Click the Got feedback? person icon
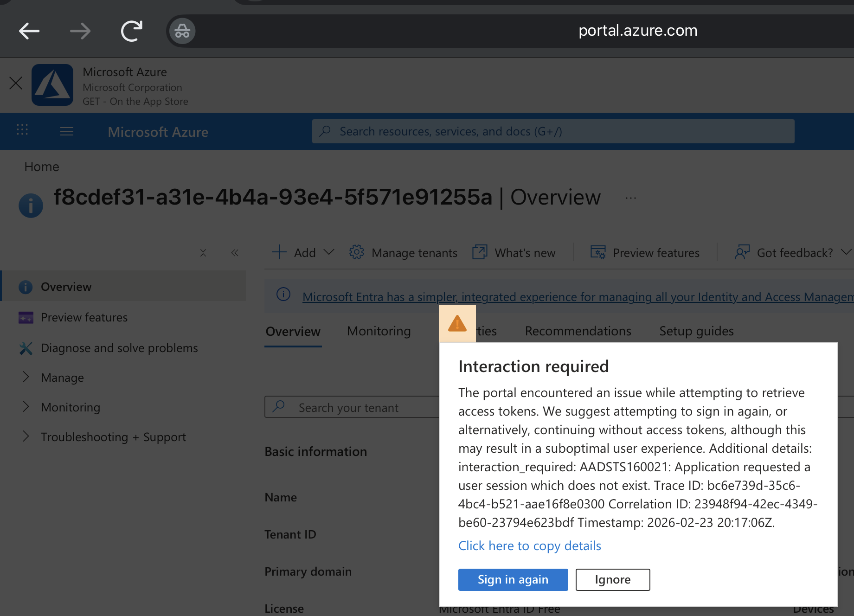The image size is (854, 616). [x=742, y=252]
